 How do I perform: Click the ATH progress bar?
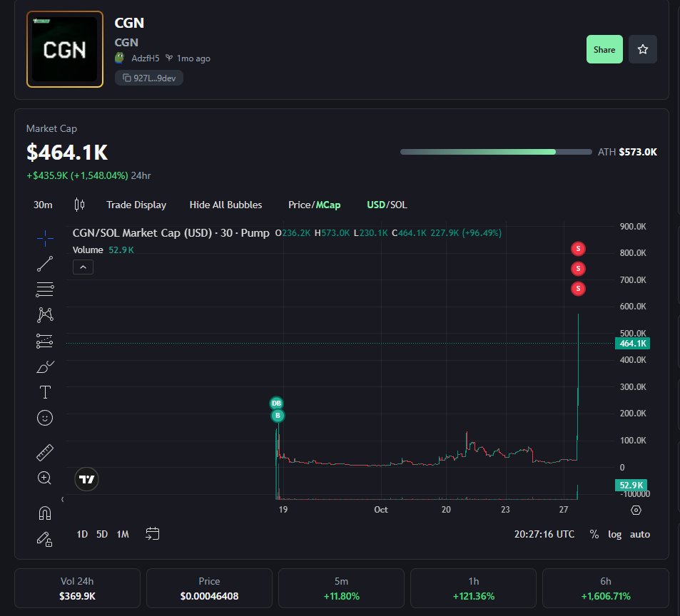(x=496, y=152)
